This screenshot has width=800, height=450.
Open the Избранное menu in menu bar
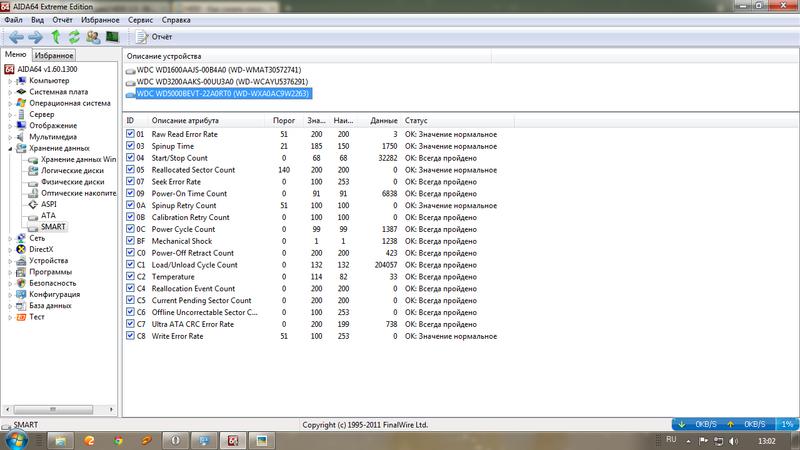[x=100, y=20]
